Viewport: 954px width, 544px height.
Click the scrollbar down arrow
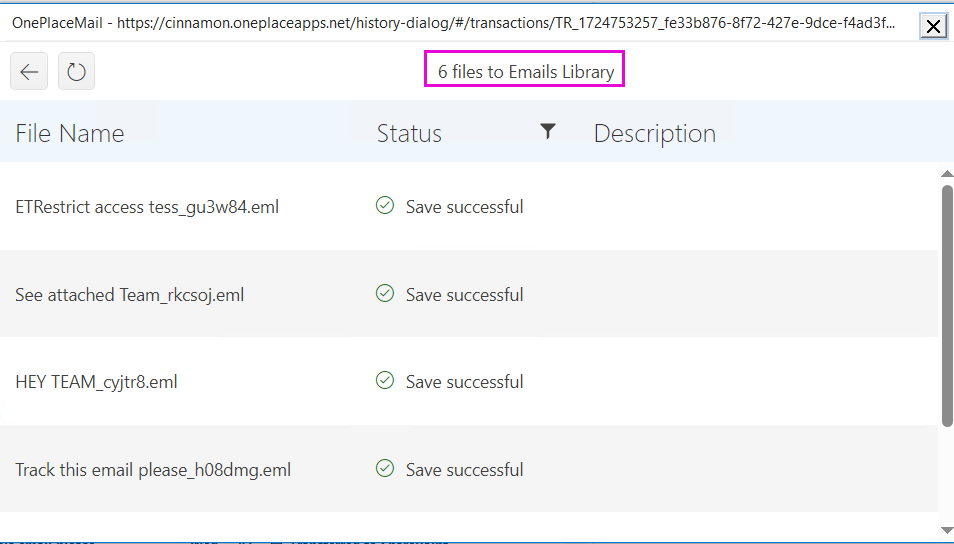946,529
